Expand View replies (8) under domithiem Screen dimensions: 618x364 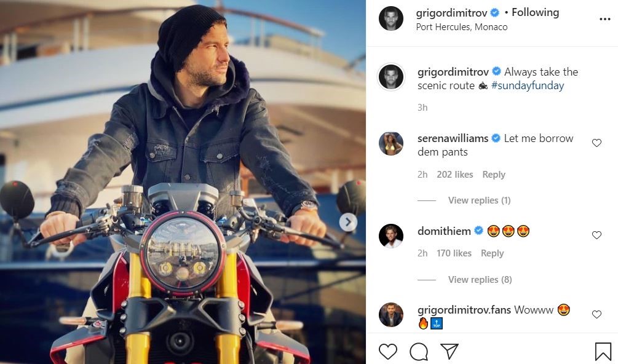click(480, 280)
